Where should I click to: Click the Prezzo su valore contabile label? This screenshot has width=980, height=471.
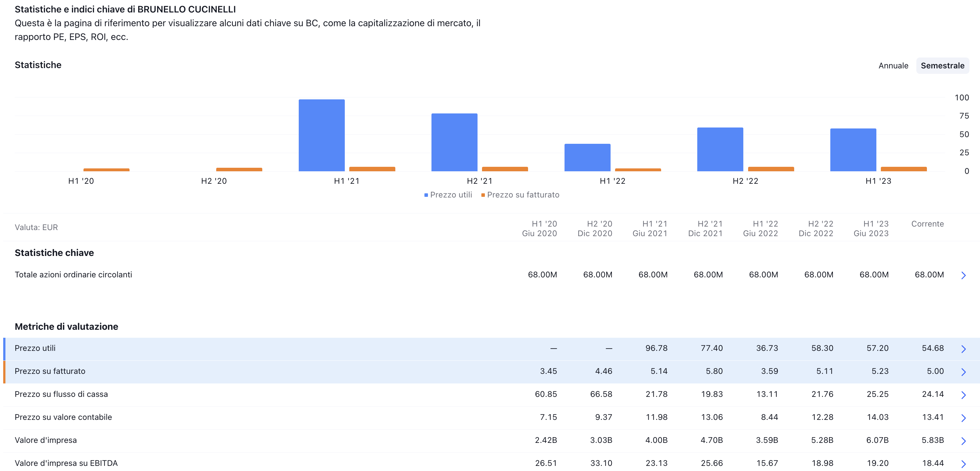pyautogui.click(x=63, y=417)
